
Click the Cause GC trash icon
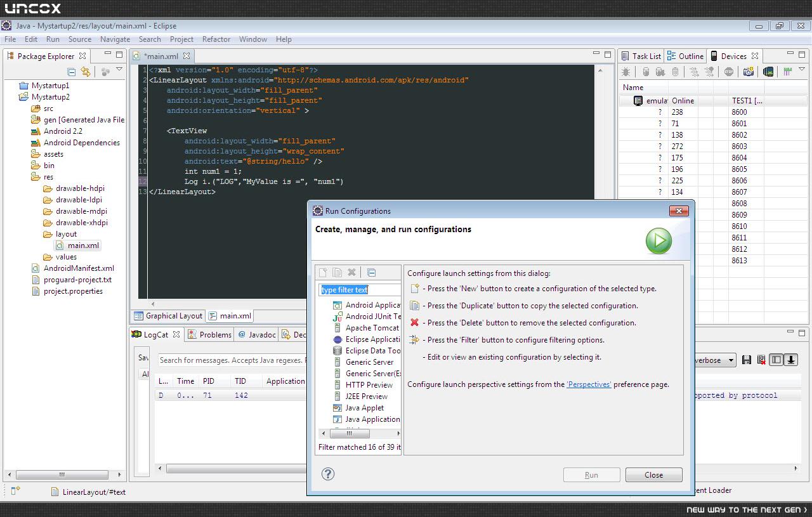click(675, 72)
